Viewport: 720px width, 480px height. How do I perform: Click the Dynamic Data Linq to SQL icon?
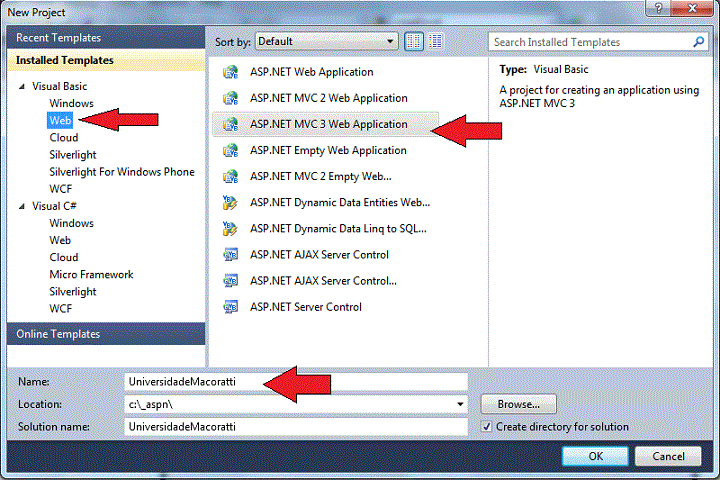pyautogui.click(x=230, y=229)
